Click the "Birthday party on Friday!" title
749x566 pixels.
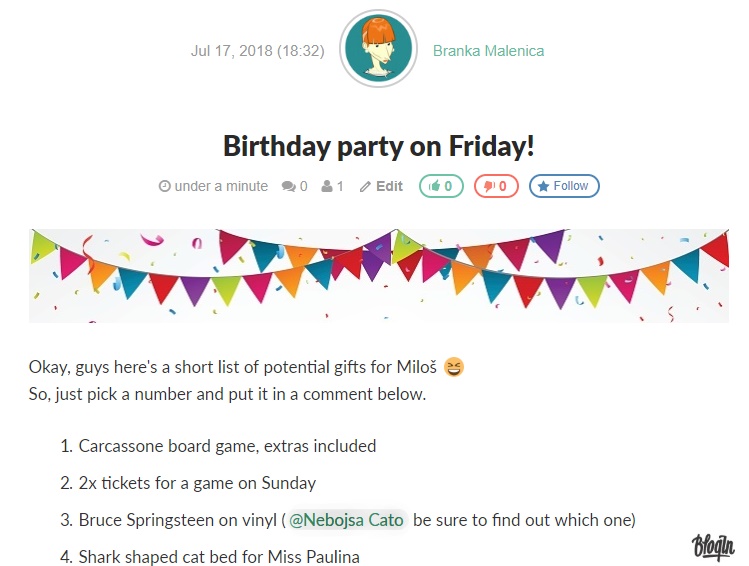378,146
